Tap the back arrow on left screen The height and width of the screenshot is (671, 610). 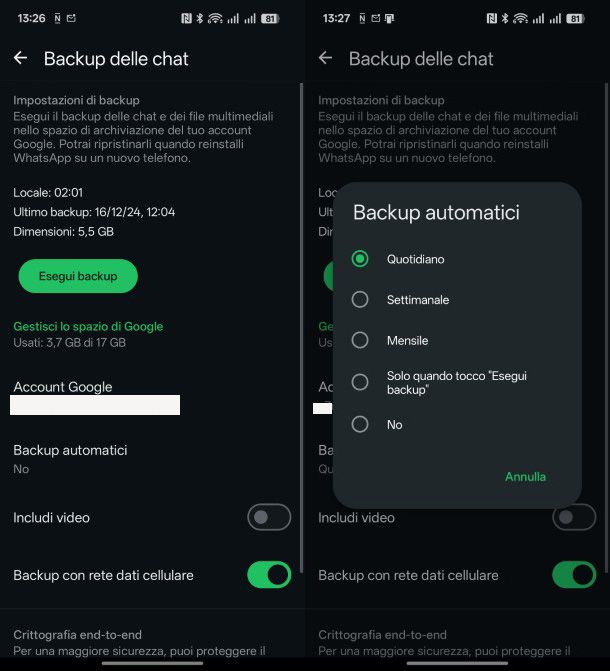[20, 58]
